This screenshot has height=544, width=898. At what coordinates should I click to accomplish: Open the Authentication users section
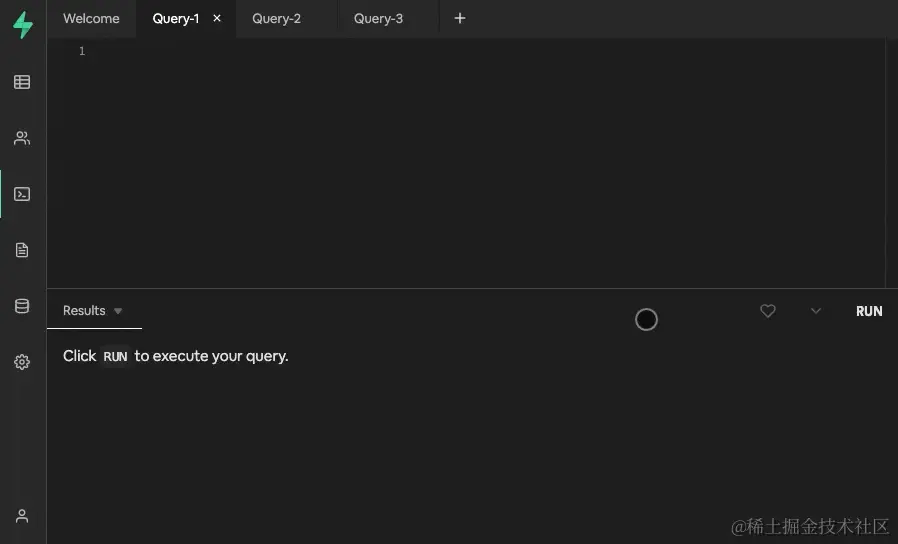click(22, 138)
